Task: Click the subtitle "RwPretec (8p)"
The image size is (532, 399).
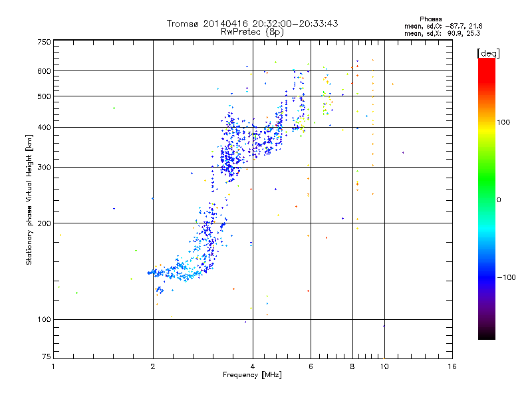Action: [252, 32]
